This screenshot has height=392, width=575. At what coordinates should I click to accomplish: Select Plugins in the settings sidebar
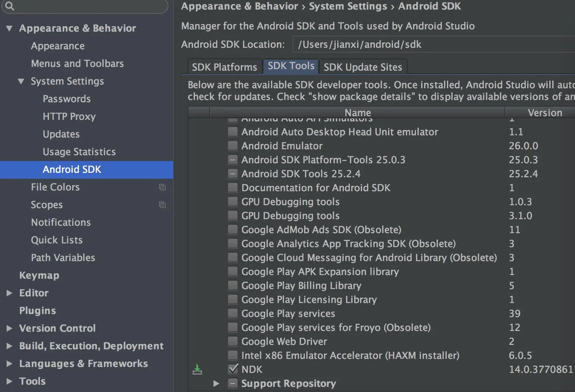pyautogui.click(x=38, y=311)
